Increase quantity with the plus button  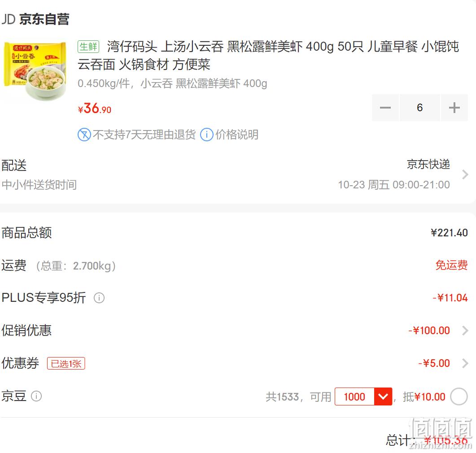pyautogui.click(x=454, y=108)
